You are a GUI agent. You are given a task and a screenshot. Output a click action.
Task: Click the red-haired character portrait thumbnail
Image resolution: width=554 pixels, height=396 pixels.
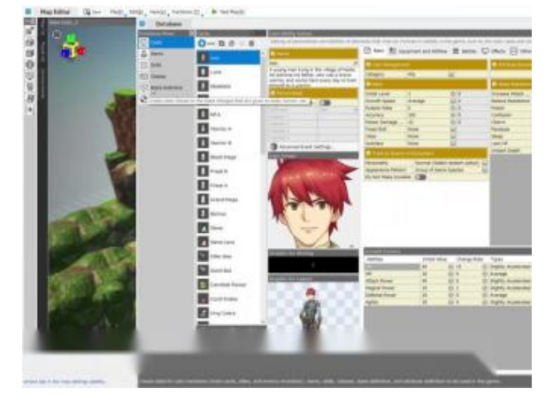[313, 203]
